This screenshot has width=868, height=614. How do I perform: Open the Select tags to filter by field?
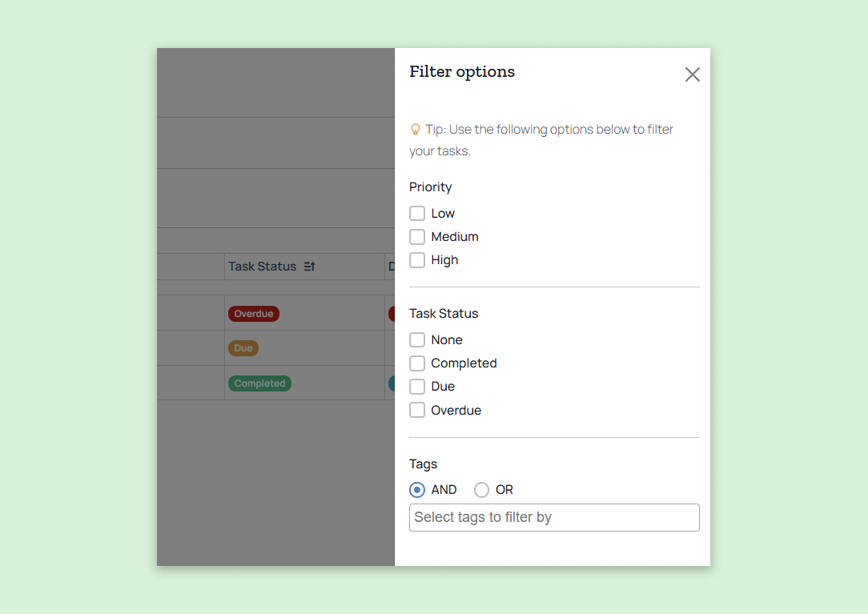point(554,517)
